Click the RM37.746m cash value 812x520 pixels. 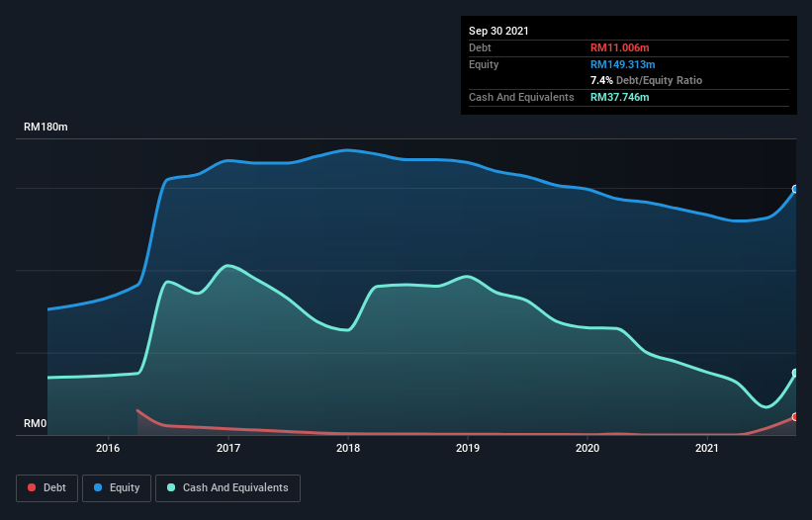point(619,97)
